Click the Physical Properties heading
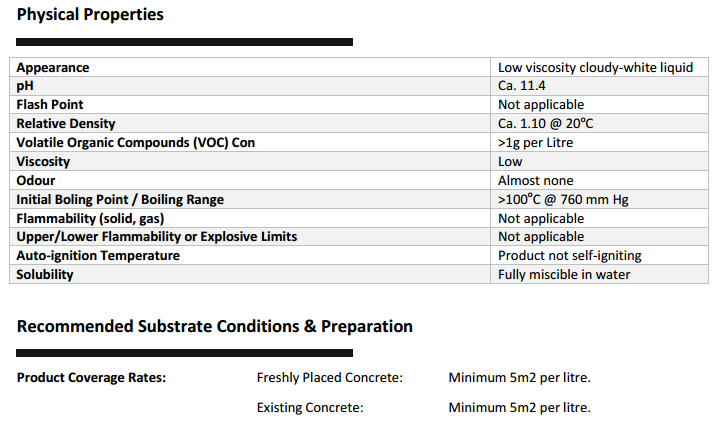Image resolution: width=717 pixels, height=424 pixels. pos(90,15)
